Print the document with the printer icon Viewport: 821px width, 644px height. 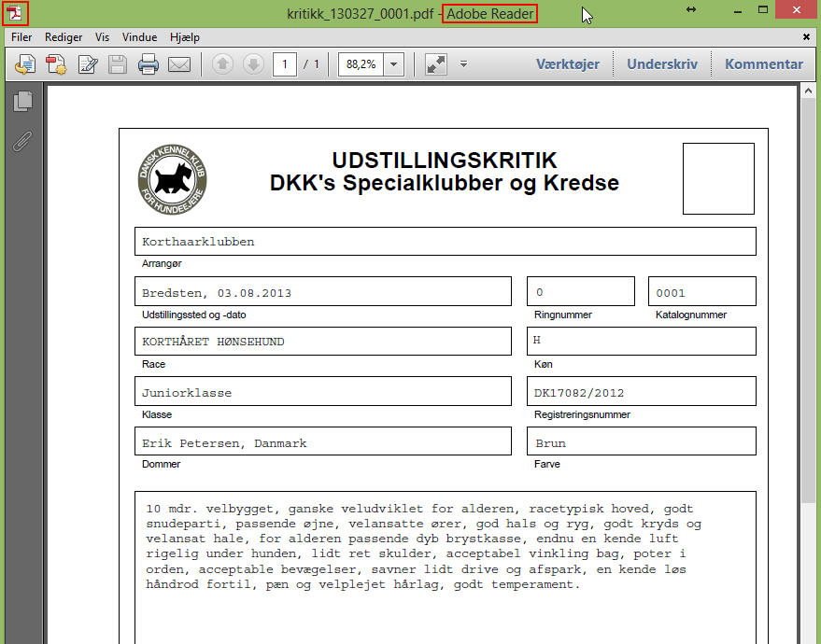(149, 64)
